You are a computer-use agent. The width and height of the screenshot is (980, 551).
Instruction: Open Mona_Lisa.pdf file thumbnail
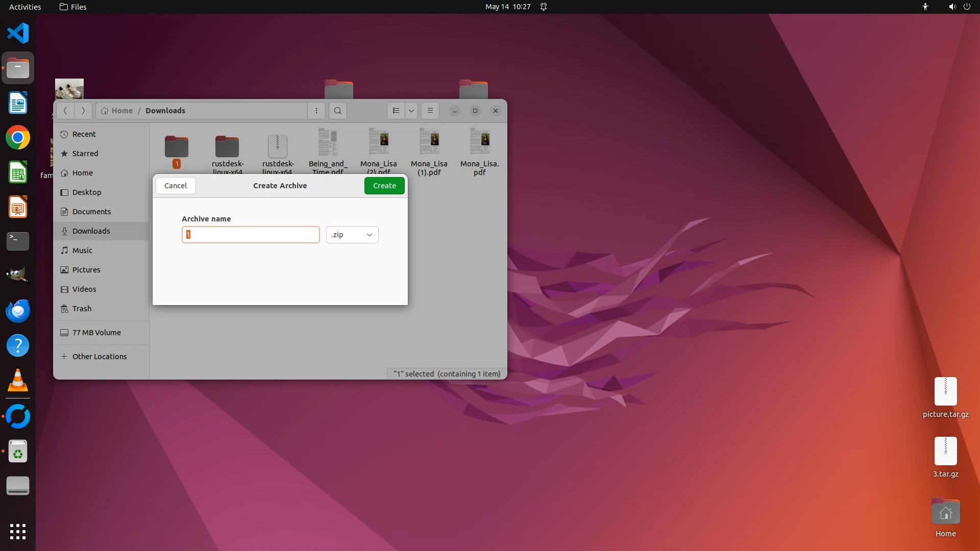click(x=479, y=141)
